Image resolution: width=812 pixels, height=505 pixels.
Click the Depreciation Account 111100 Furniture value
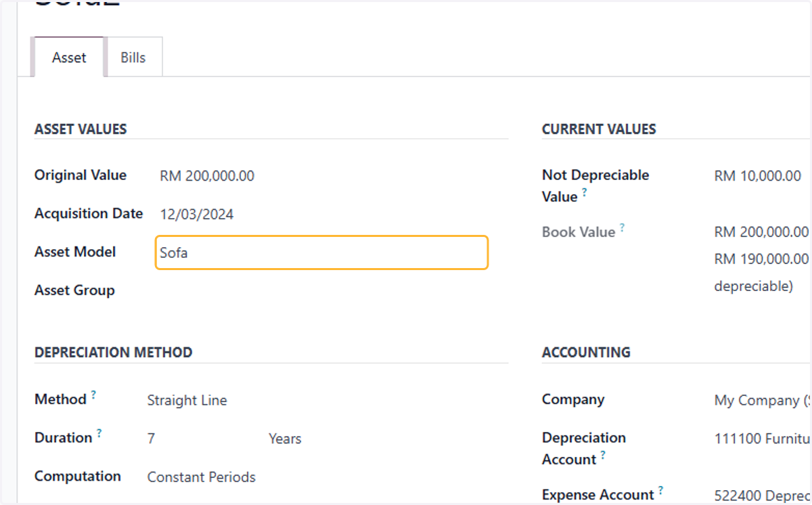click(x=763, y=439)
